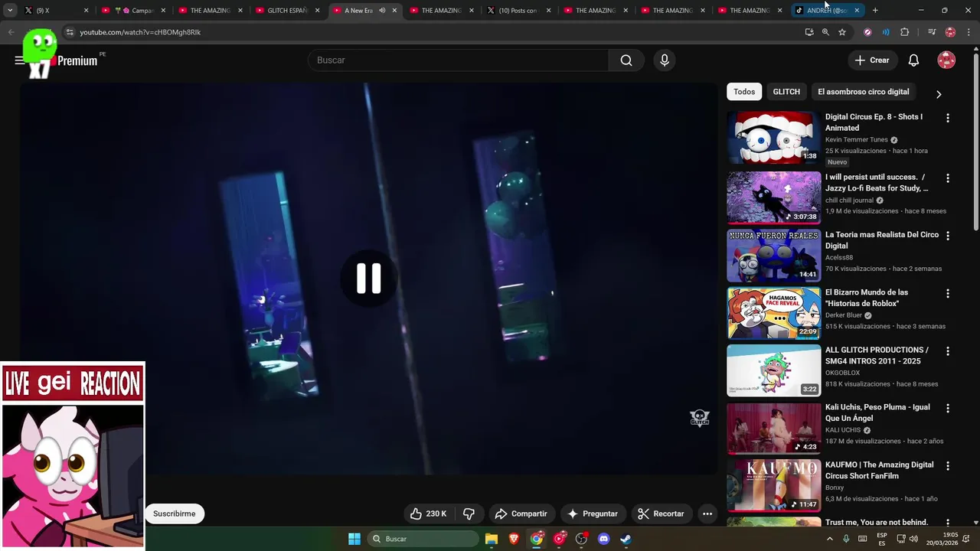Show hidden system tray icons

click(829, 539)
